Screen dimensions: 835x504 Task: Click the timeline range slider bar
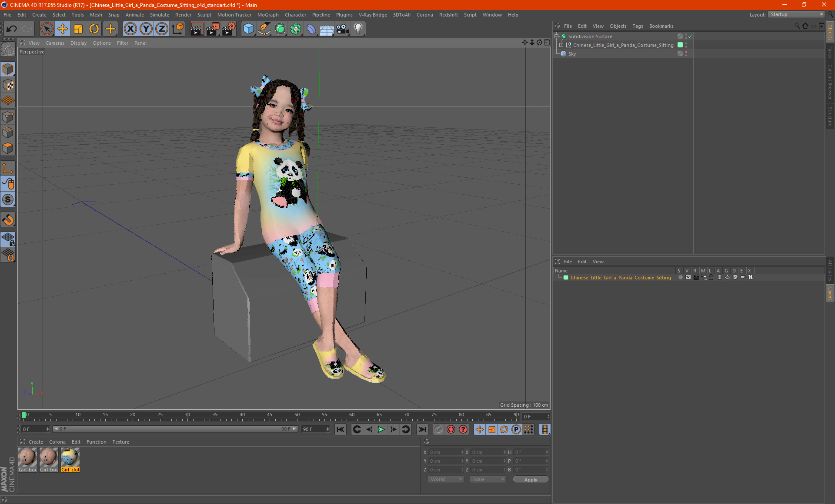(175, 429)
